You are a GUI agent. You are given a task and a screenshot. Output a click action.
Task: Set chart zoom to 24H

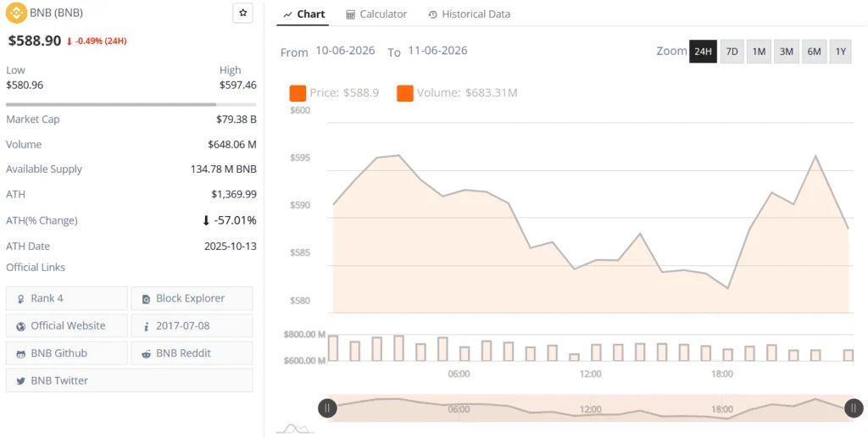[x=703, y=52]
